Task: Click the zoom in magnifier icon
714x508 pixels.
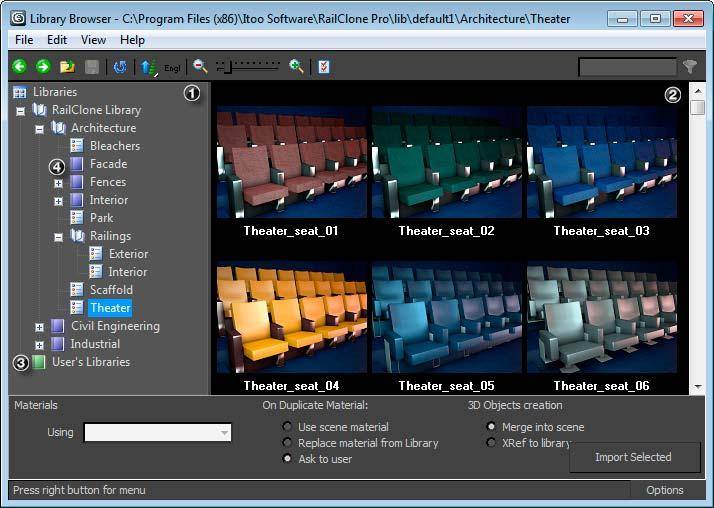Action: coord(296,67)
